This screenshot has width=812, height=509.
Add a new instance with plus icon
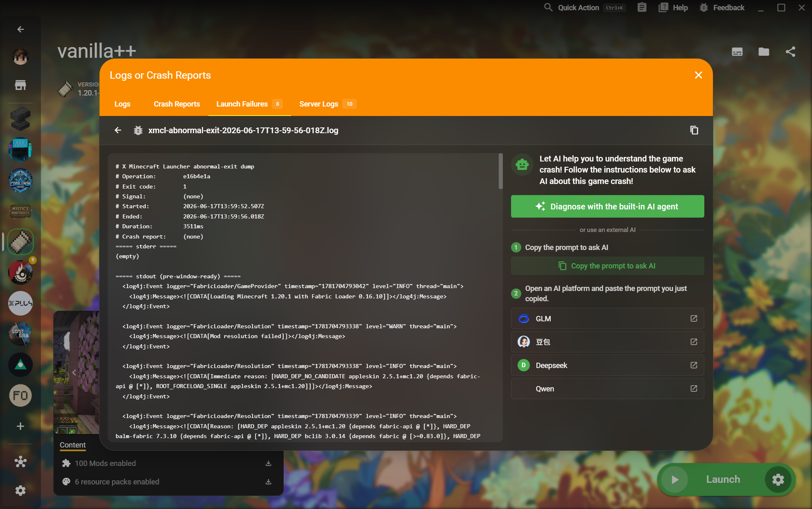pyautogui.click(x=20, y=426)
